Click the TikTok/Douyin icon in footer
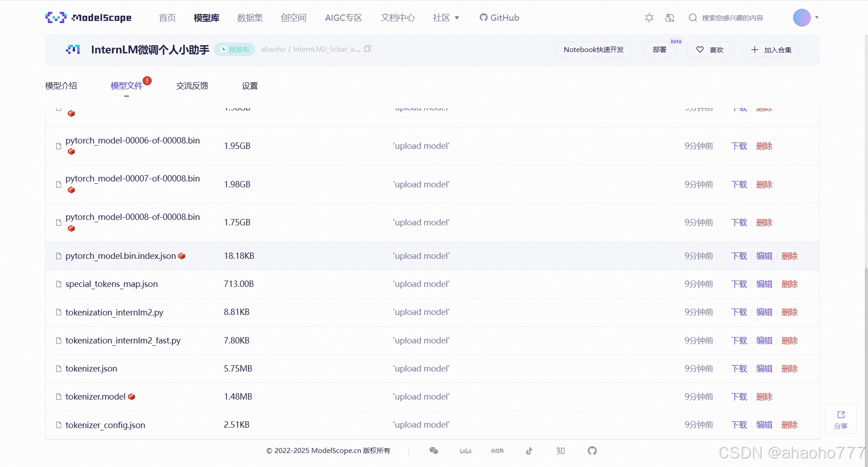Screen dimensions: 868x467 529,451
